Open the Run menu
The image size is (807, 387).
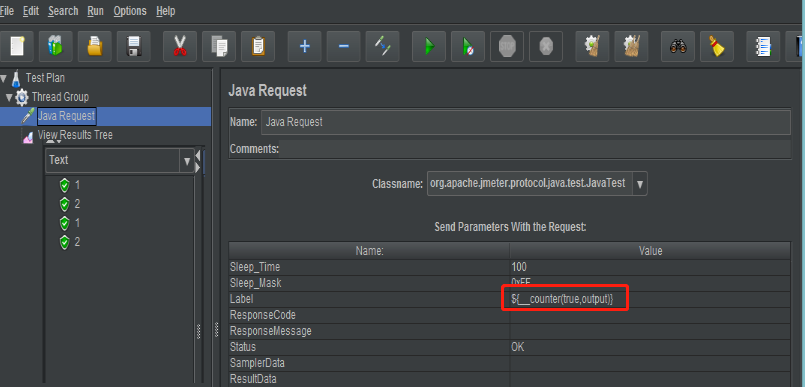(95, 11)
